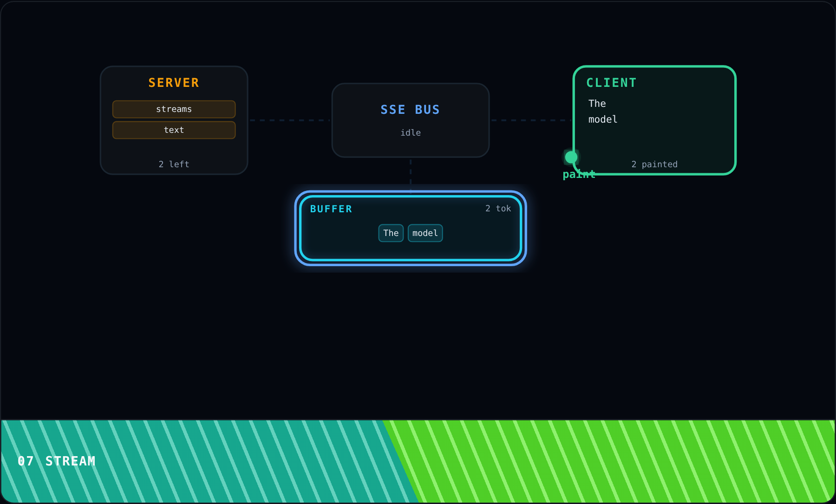Click the '07 STREAM' label in footer
Viewport: 836px width, 504px height.
pyautogui.click(x=57, y=461)
